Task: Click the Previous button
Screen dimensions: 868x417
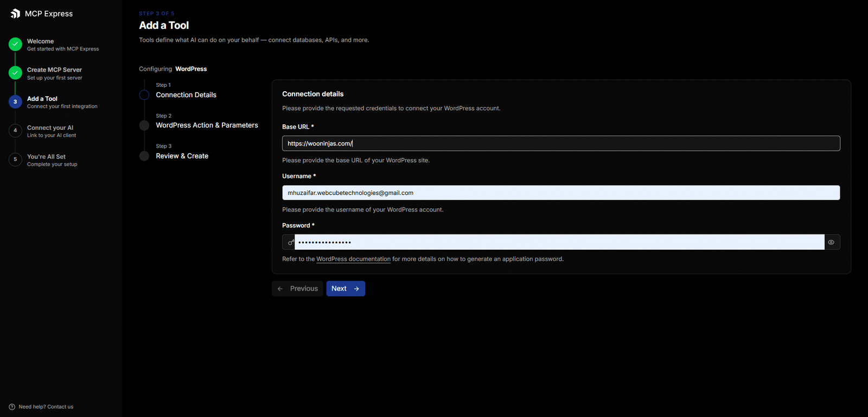Action: 297,289
